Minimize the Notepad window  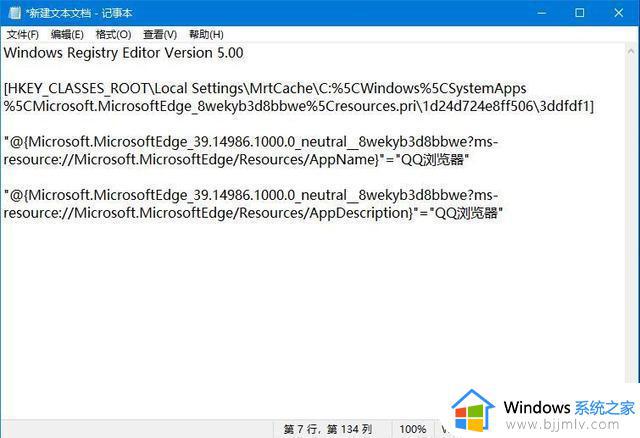(x=542, y=13)
